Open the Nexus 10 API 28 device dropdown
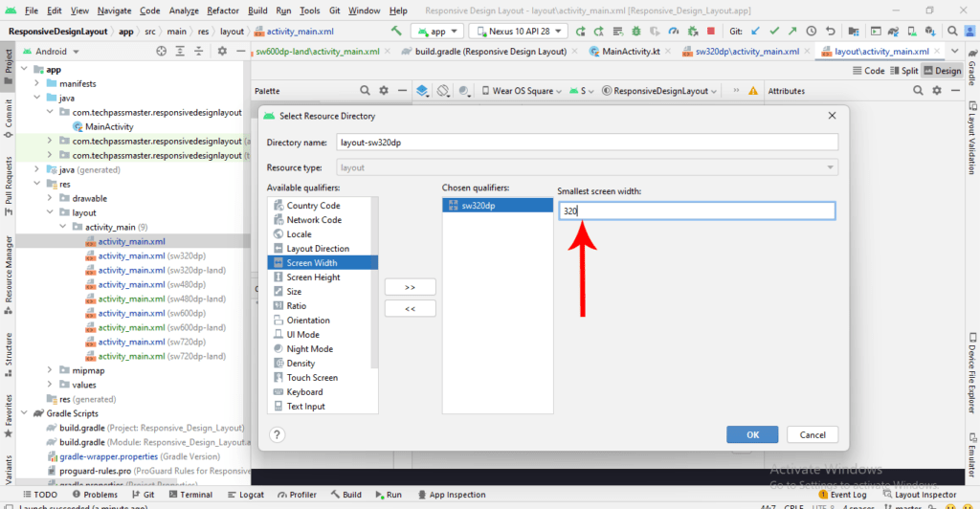The height and width of the screenshot is (509, 980). click(x=519, y=32)
